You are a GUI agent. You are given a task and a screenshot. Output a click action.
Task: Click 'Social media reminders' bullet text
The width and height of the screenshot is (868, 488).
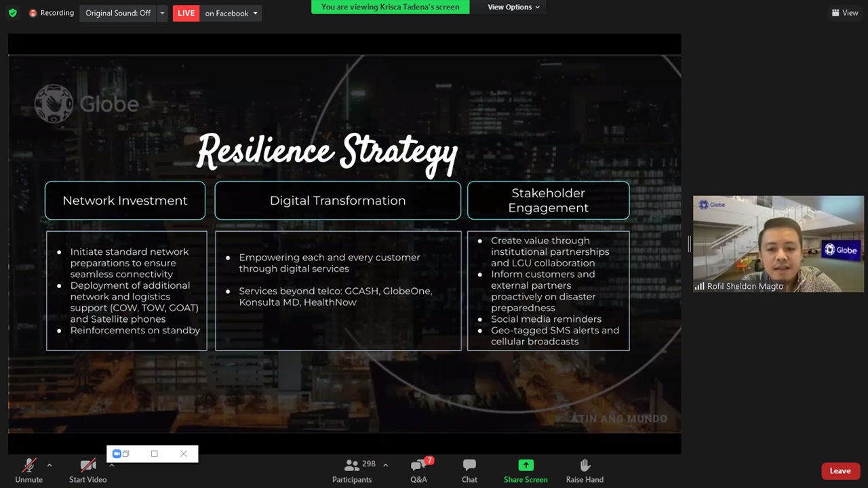pos(546,319)
